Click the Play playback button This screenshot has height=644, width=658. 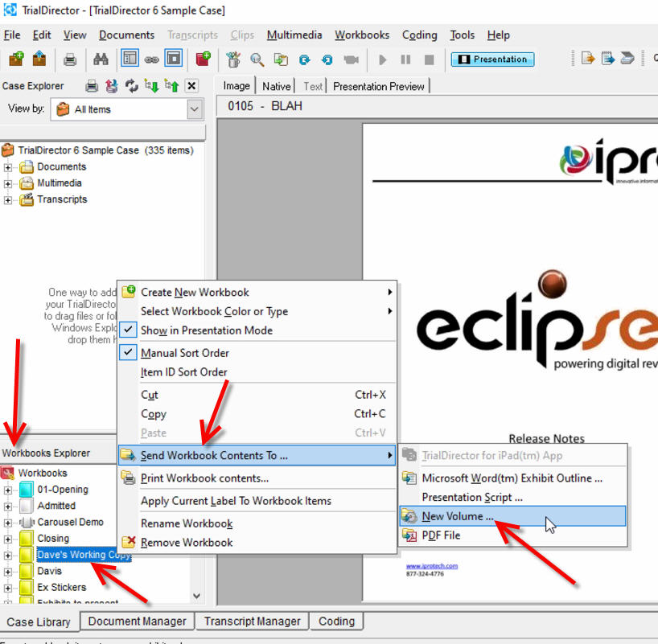point(382,60)
